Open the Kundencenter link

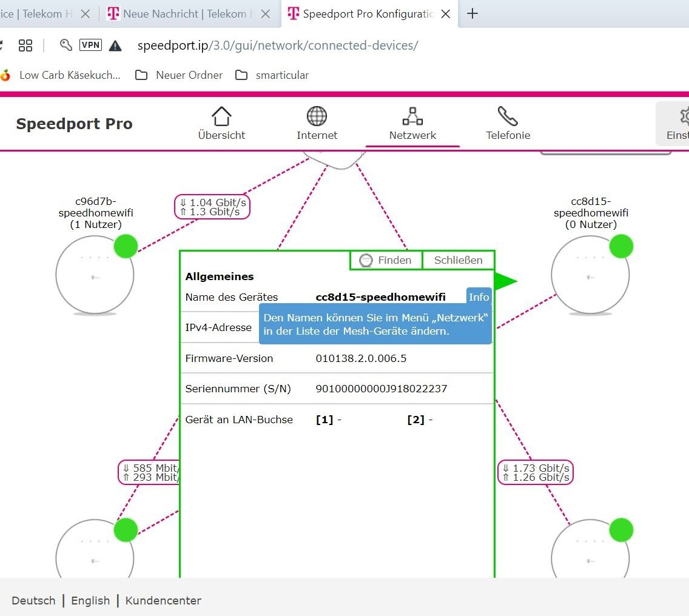click(163, 601)
